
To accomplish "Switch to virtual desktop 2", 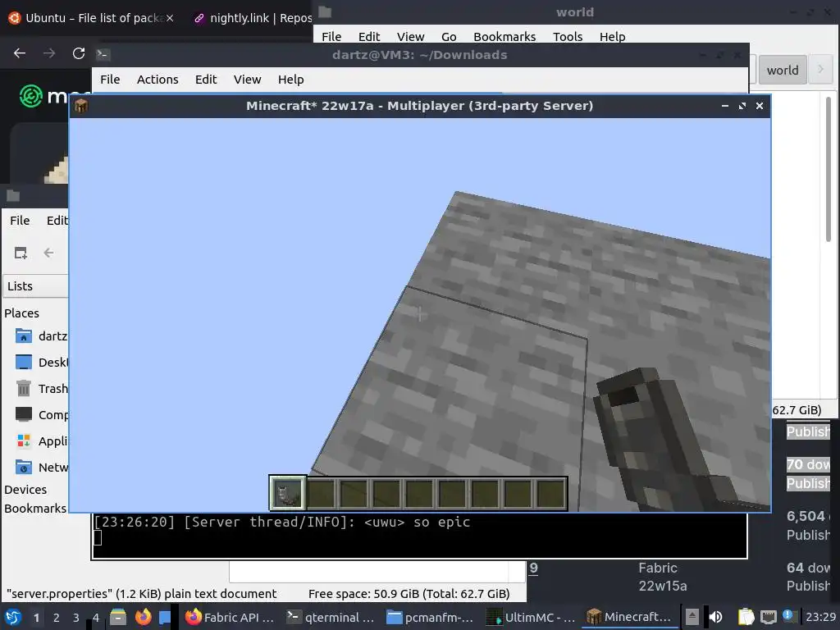I will coord(57,617).
